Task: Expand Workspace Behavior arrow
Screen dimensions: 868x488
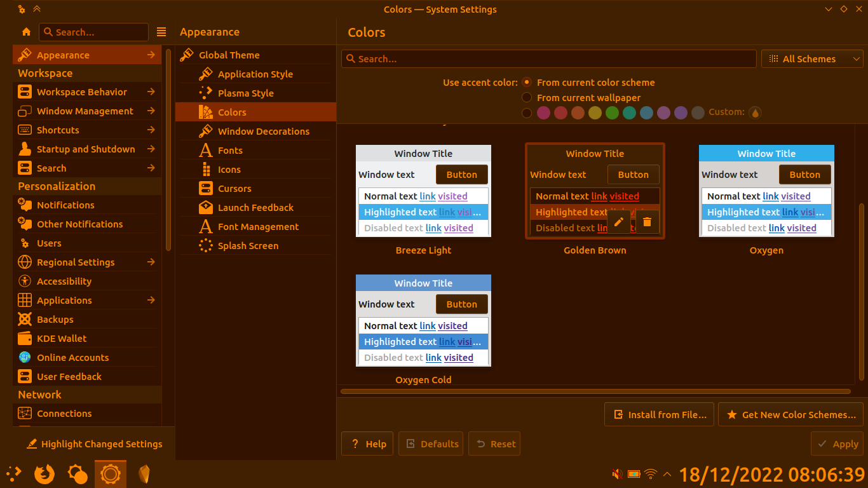Action: 151,92
